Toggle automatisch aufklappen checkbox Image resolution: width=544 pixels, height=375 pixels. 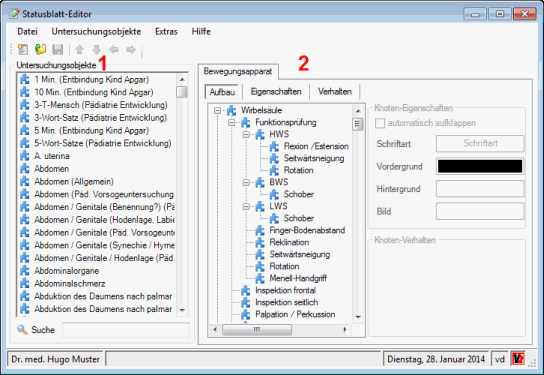click(x=380, y=123)
